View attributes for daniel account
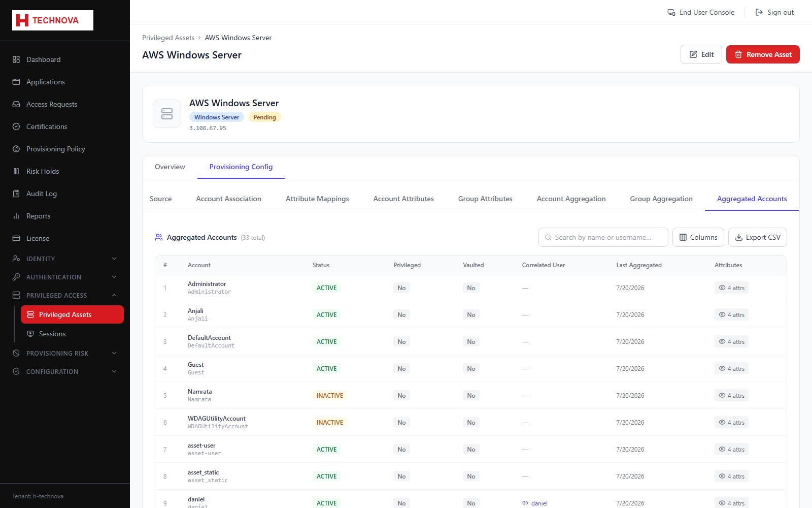This screenshot has height=508, width=812. (x=731, y=503)
